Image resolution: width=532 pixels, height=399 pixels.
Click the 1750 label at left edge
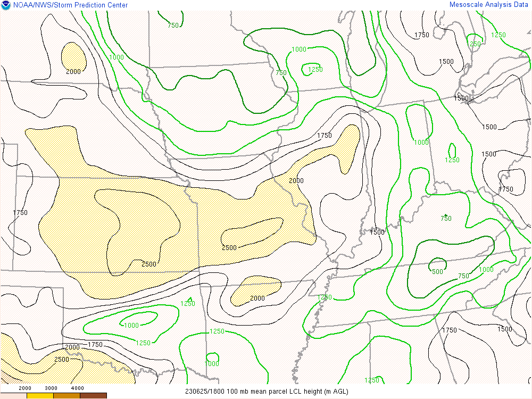click(20, 213)
